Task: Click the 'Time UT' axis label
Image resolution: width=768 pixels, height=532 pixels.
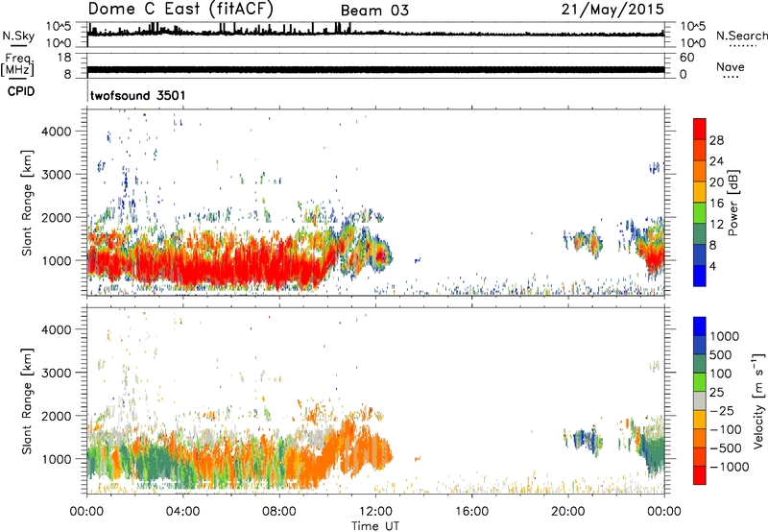Action: coord(375,526)
